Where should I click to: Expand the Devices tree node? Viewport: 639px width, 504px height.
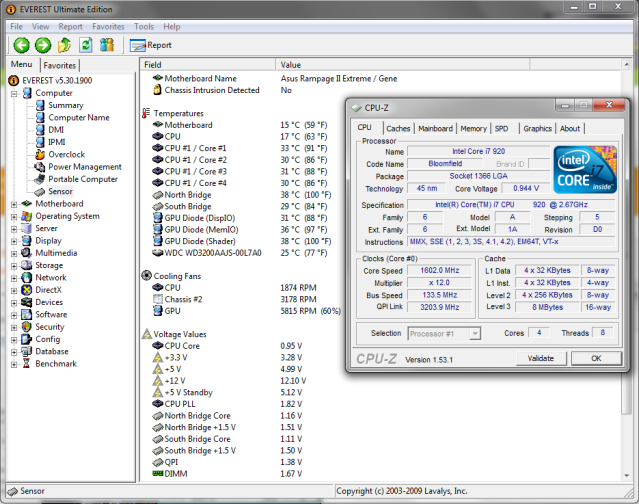(x=14, y=303)
